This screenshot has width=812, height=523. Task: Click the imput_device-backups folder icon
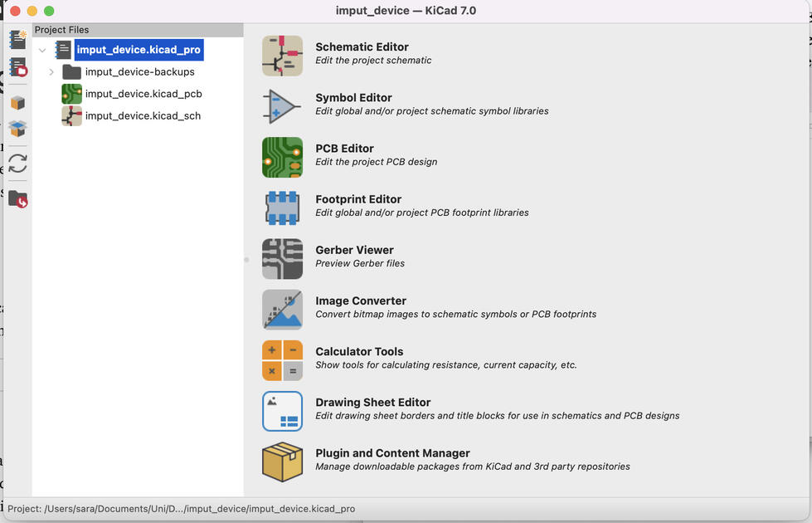tap(71, 72)
